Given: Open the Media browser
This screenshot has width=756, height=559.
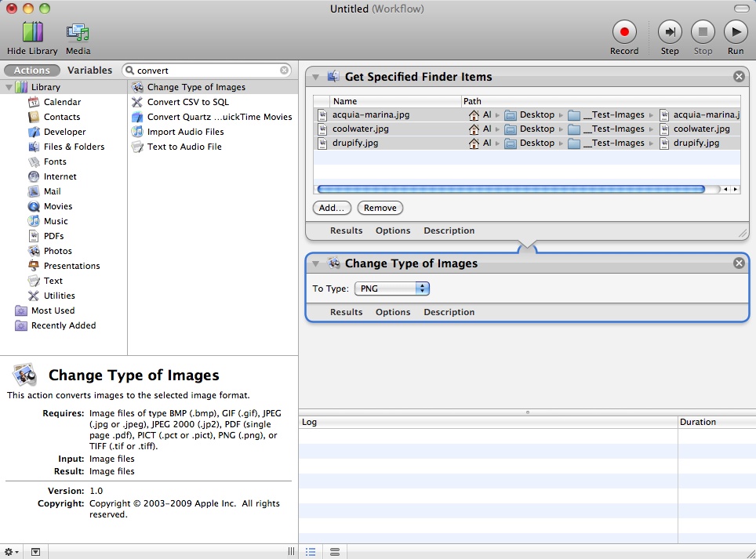Looking at the screenshot, I should click(x=77, y=31).
